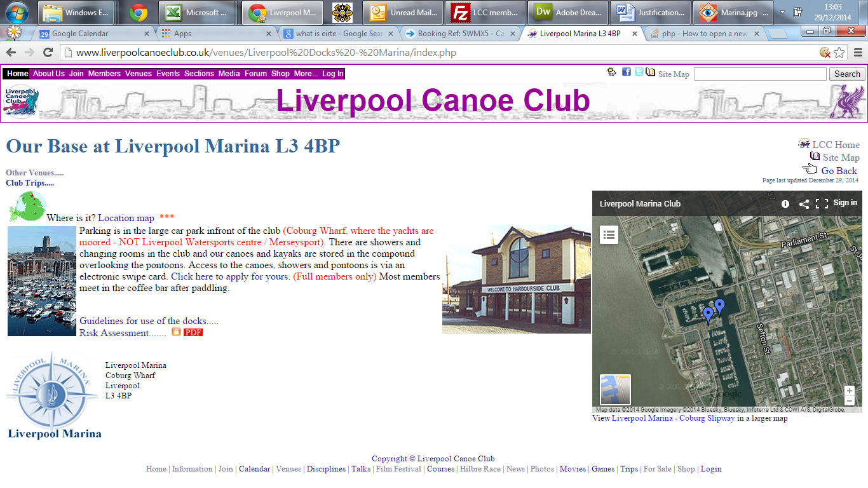868x488 pixels.
Task: Open the Hilbre Race footer link
Action: coord(480,469)
